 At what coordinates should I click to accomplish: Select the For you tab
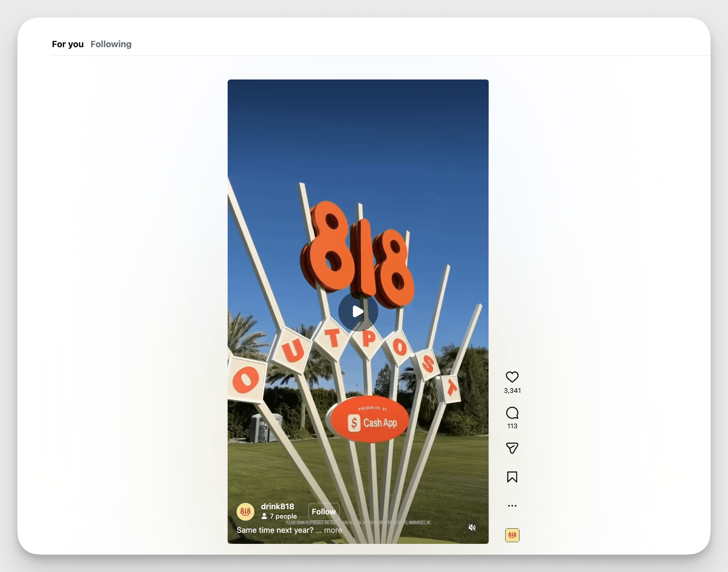[x=68, y=44]
